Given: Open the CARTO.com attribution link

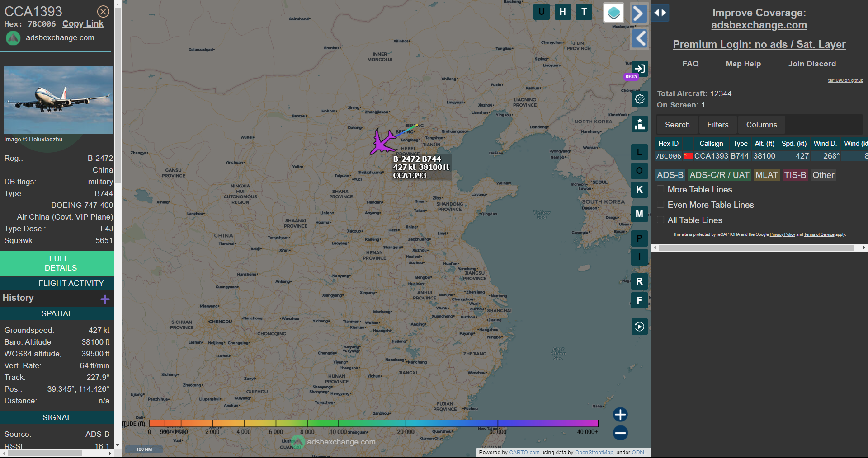Looking at the screenshot, I should pos(524,453).
